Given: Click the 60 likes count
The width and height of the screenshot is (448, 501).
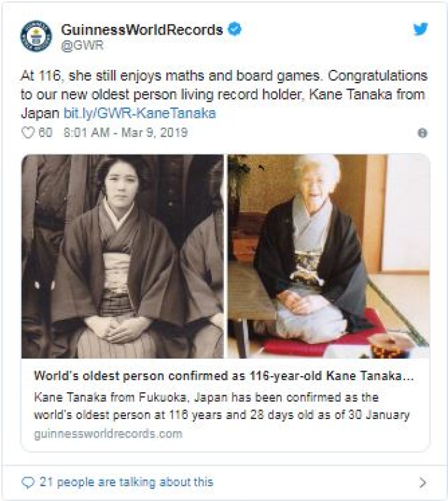Looking at the screenshot, I should tap(45, 133).
